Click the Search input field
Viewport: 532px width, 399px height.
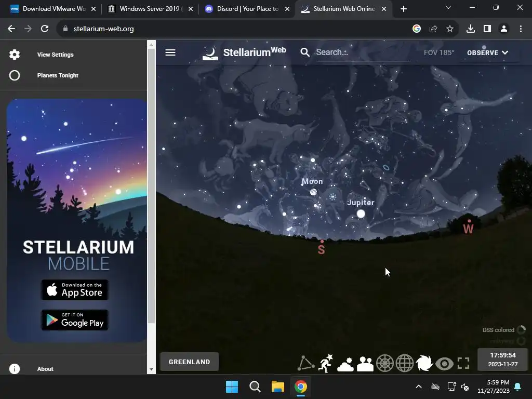click(363, 52)
